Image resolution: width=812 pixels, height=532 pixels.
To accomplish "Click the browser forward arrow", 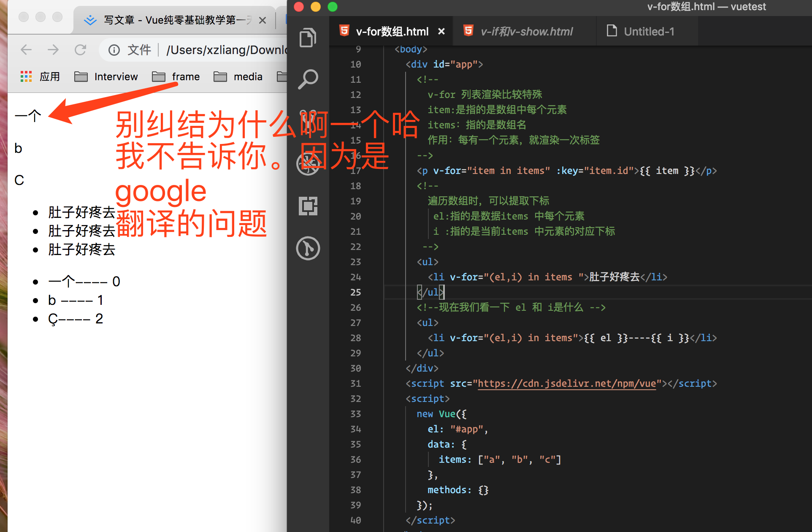I will (53, 50).
